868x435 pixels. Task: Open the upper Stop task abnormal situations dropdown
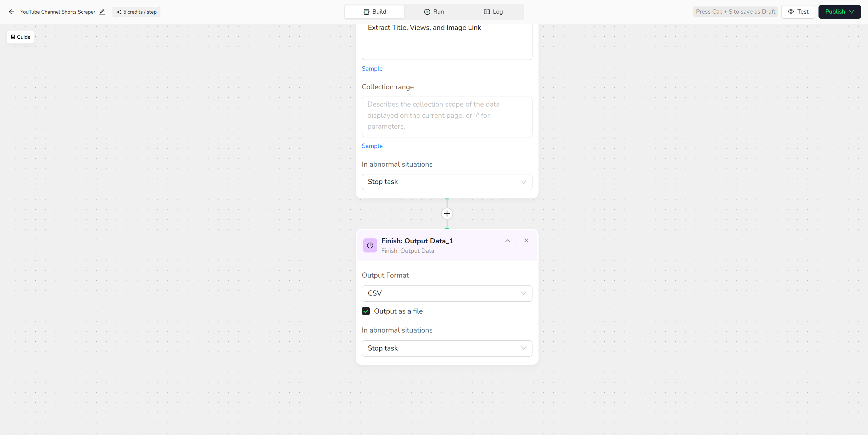point(447,182)
